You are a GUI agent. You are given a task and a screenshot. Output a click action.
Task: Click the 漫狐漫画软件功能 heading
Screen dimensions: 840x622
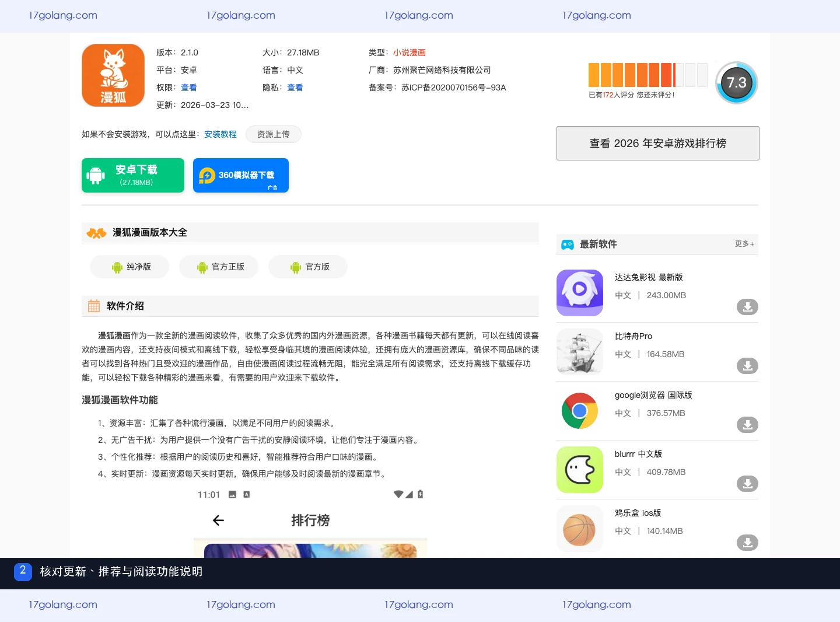[x=120, y=400]
